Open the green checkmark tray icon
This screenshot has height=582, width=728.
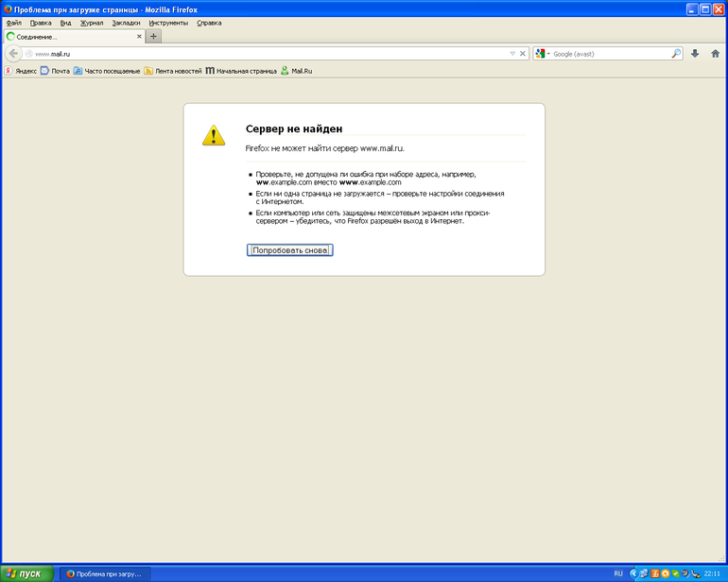click(x=676, y=573)
